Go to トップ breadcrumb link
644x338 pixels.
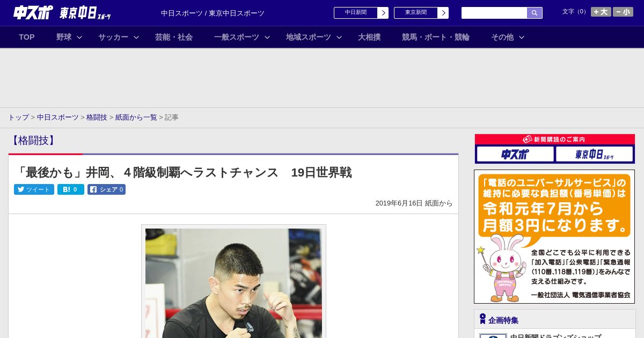pyautogui.click(x=18, y=117)
